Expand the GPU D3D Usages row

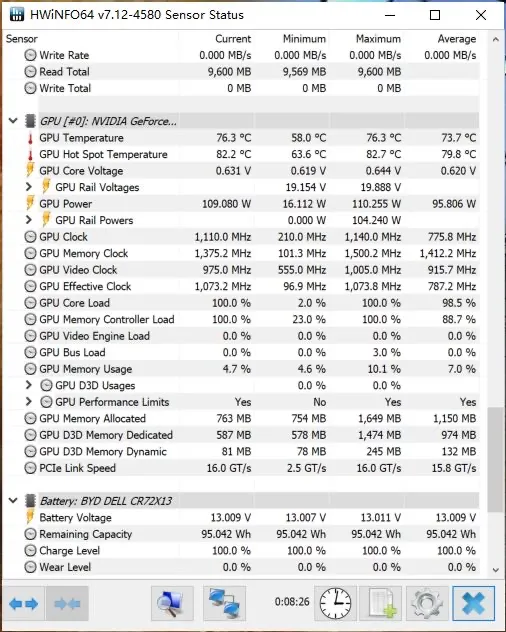28,385
